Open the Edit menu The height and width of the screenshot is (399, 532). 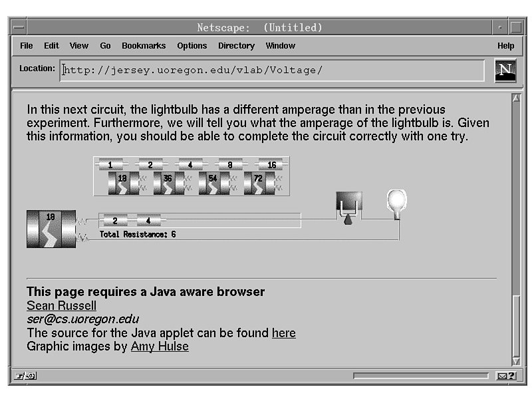click(51, 45)
